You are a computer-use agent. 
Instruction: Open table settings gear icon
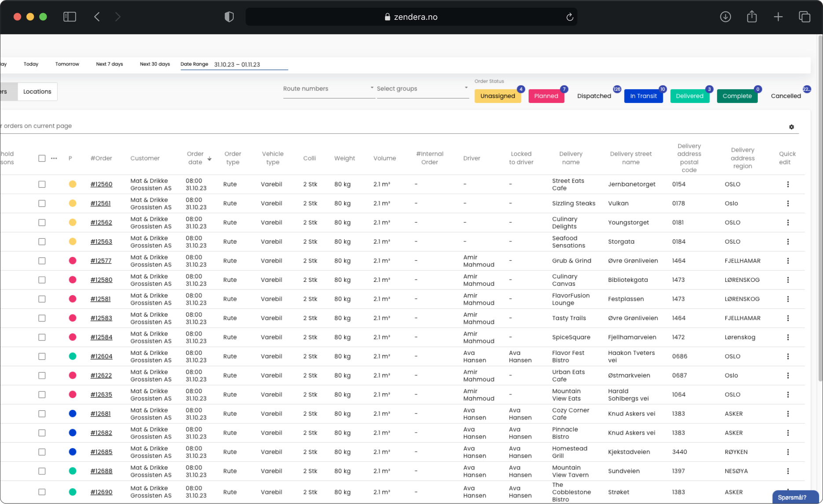pyautogui.click(x=791, y=127)
